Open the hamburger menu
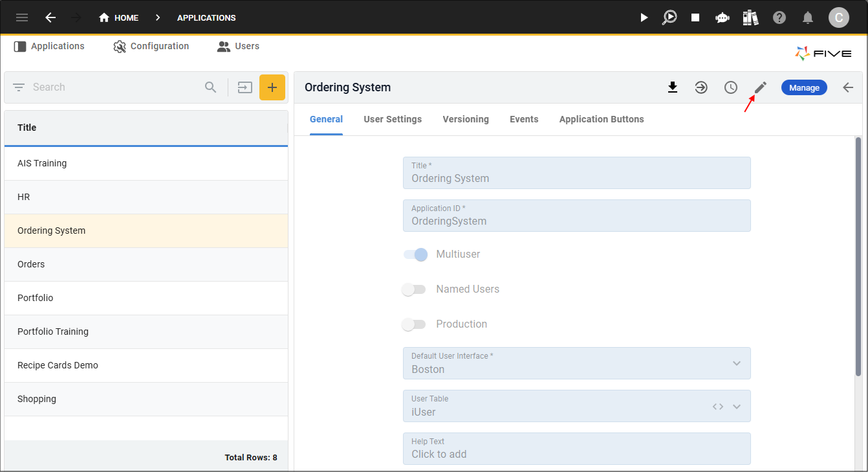This screenshot has width=868, height=472. pos(22,17)
